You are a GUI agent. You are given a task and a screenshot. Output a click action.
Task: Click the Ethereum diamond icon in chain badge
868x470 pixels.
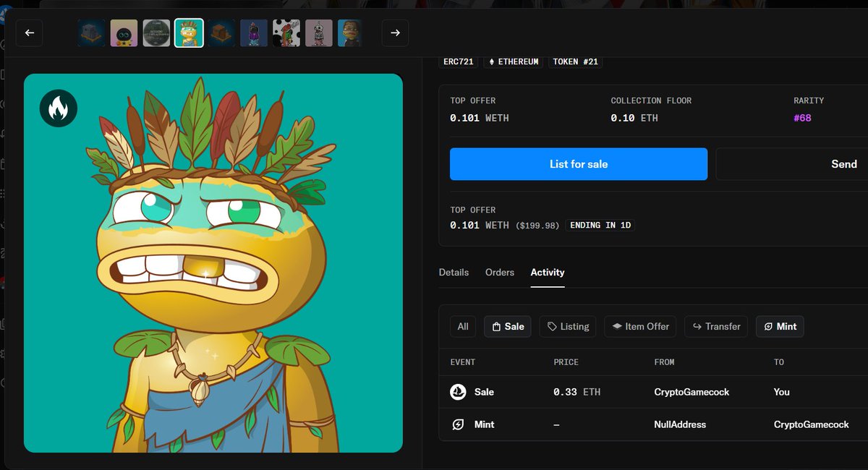point(492,62)
